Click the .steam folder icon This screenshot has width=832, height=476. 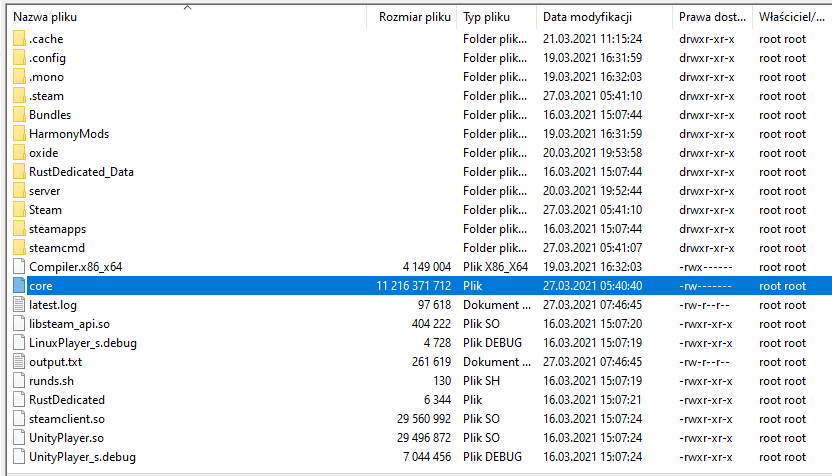click(19, 96)
